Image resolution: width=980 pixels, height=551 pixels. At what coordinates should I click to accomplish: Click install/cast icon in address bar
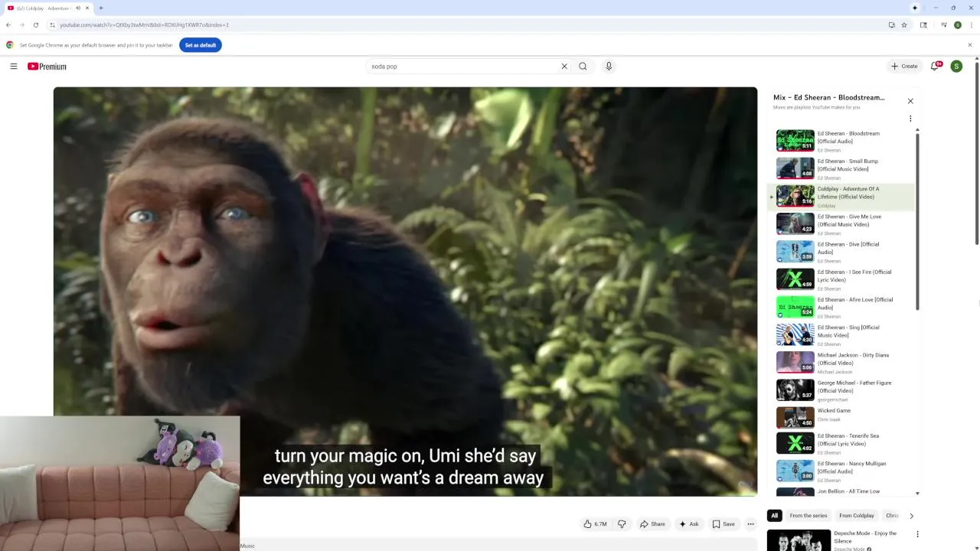pyautogui.click(x=892, y=25)
